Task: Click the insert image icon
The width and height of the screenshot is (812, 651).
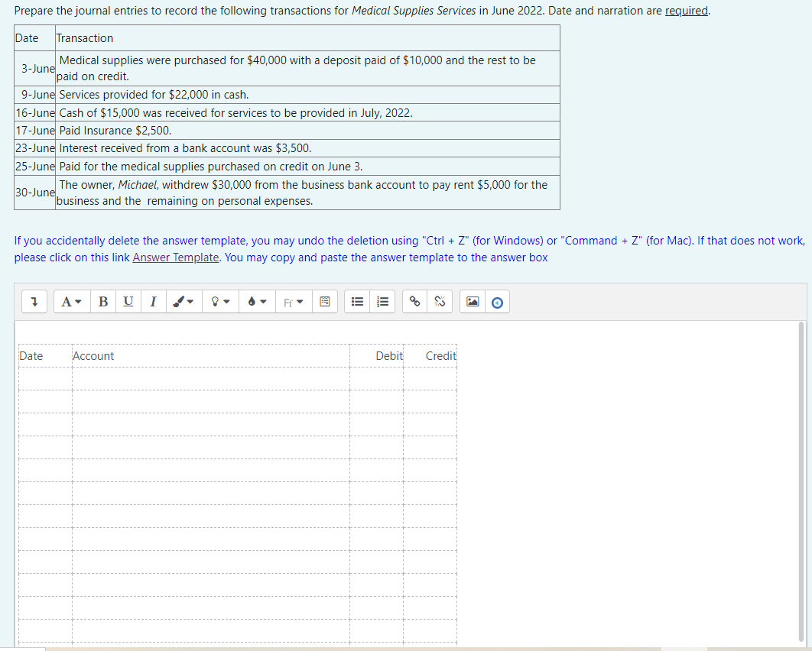Action: point(473,301)
